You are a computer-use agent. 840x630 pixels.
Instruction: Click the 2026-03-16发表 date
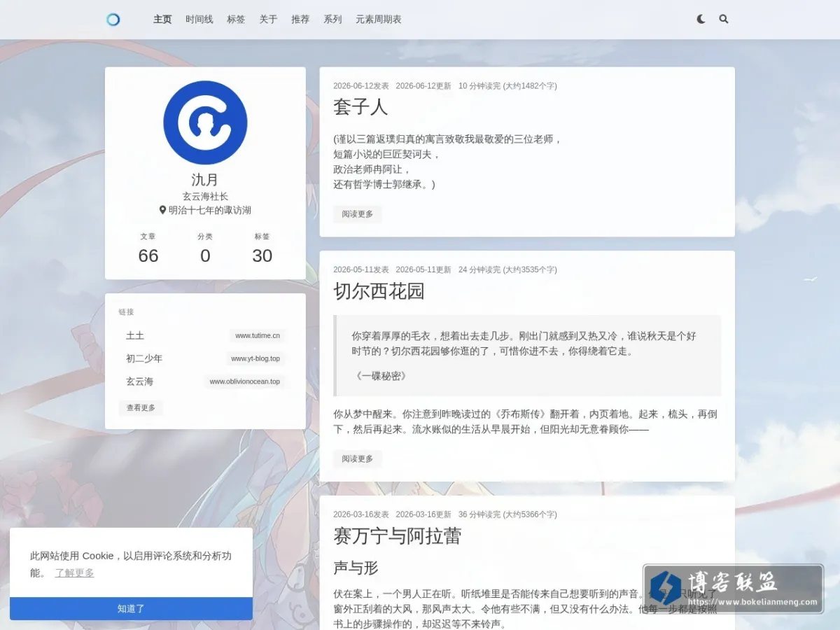point(361,514)
